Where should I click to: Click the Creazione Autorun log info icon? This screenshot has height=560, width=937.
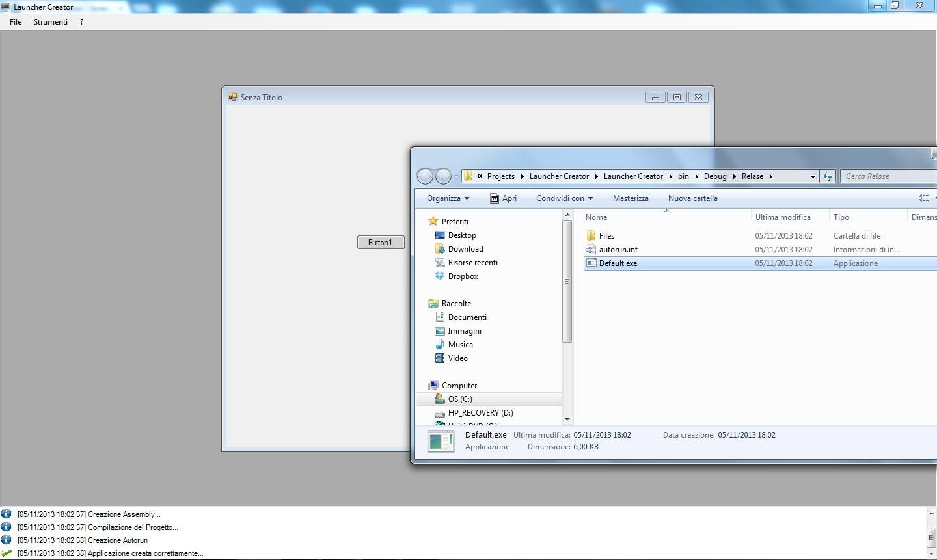click(x=6, y=540)
